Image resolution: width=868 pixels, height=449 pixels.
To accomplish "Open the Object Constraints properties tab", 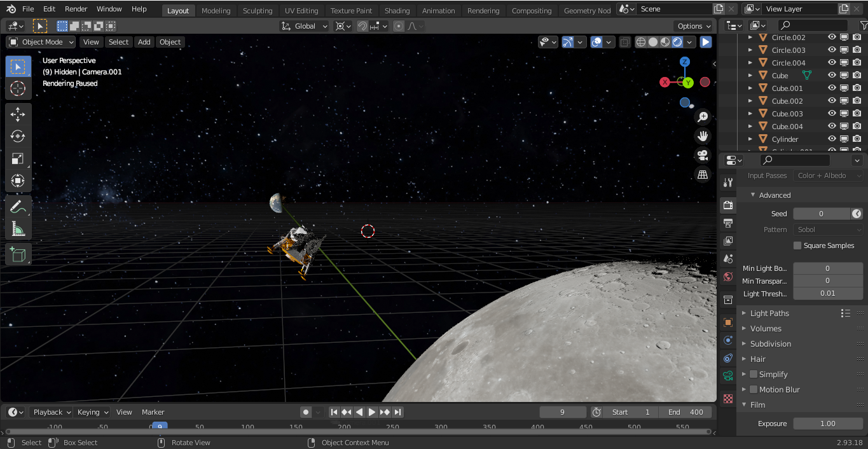I will (728, 358).
